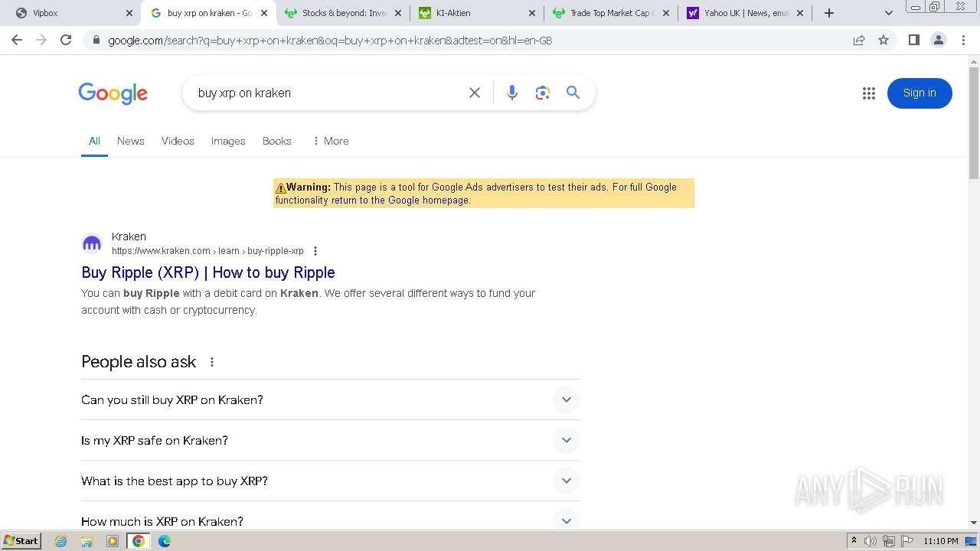The image size is (980, 551).
Task: Show hidden system tray icons
Action: (x=854, y=541)
